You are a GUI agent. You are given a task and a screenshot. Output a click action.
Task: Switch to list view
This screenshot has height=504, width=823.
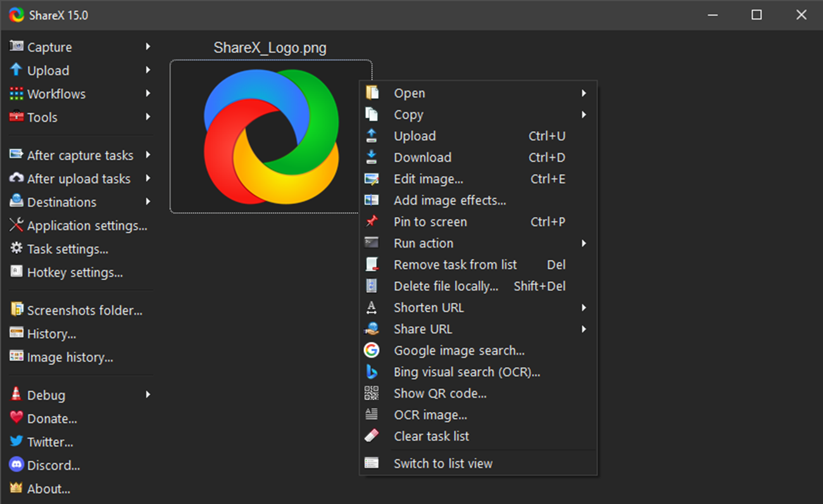[x=443, y=463]
